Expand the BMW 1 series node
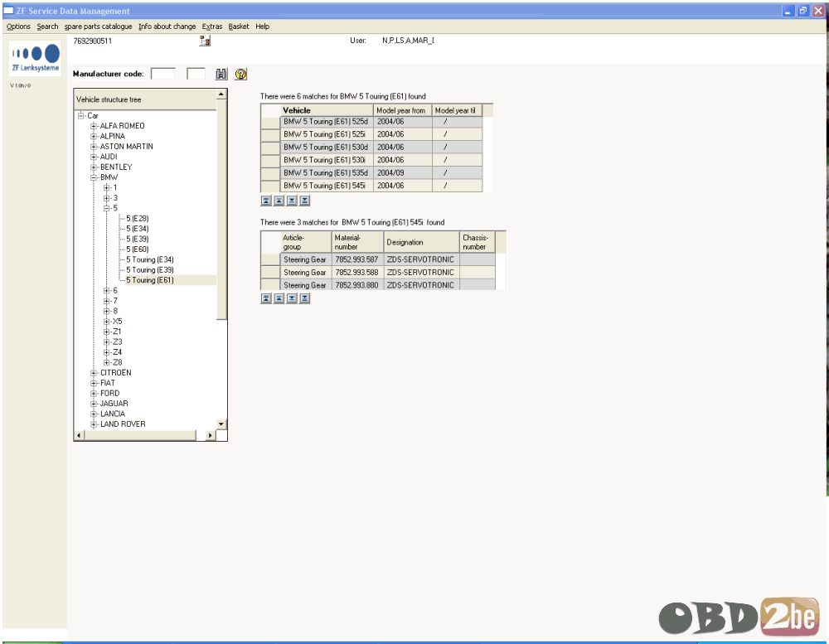The image size is (829, 644). click(107, 187)
